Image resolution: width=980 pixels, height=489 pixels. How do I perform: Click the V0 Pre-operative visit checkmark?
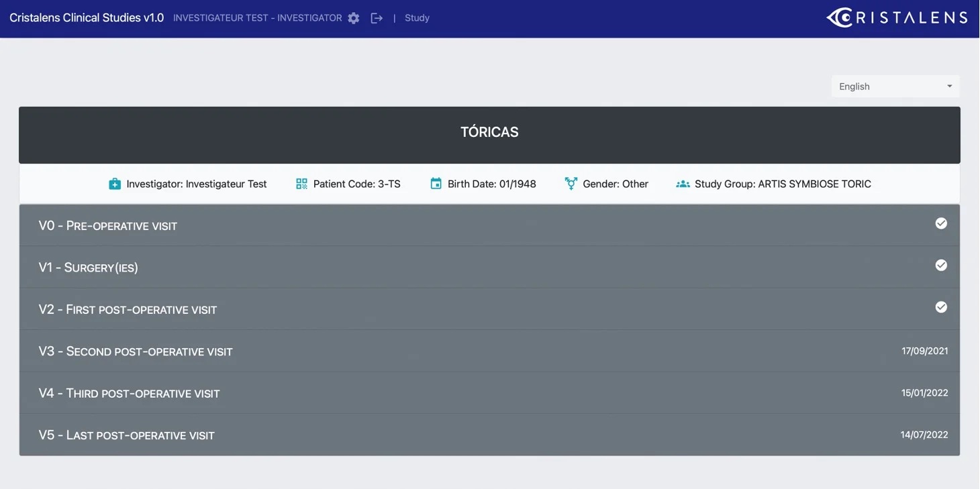coord(941,223)
